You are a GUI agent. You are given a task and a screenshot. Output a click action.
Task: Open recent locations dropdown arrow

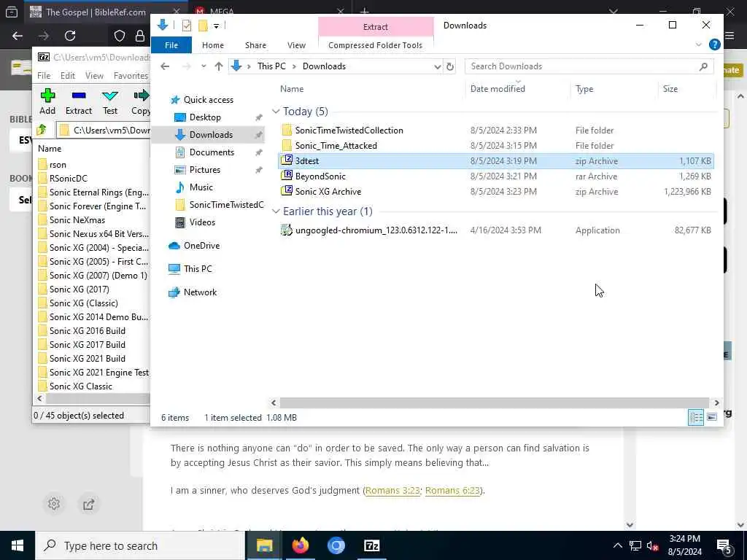coord(204,66)
